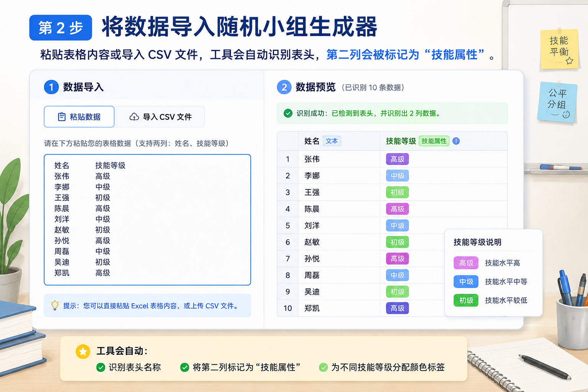Click the yellow star icon beside 工具会自动

click(x=83, y=351)
